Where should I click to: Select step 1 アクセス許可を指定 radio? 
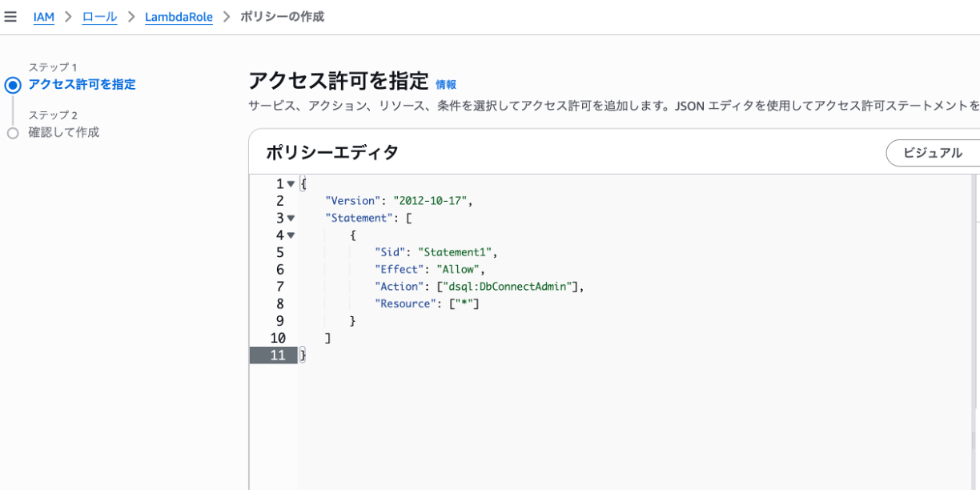pyautogui.click(x=12, y=85)
